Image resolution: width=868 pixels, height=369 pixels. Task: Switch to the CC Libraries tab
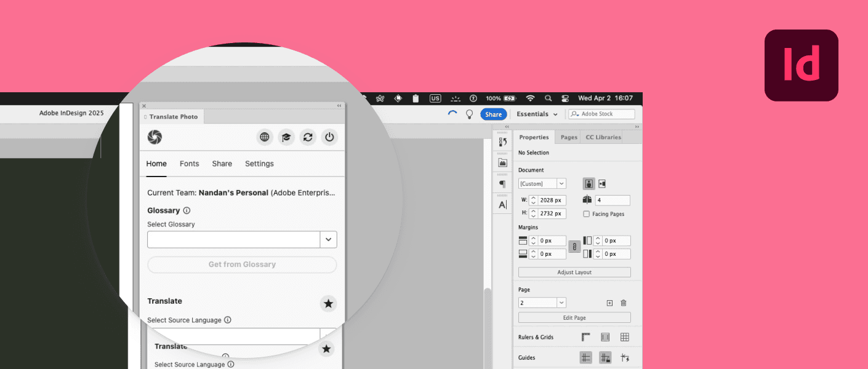[x=603, y=137]
